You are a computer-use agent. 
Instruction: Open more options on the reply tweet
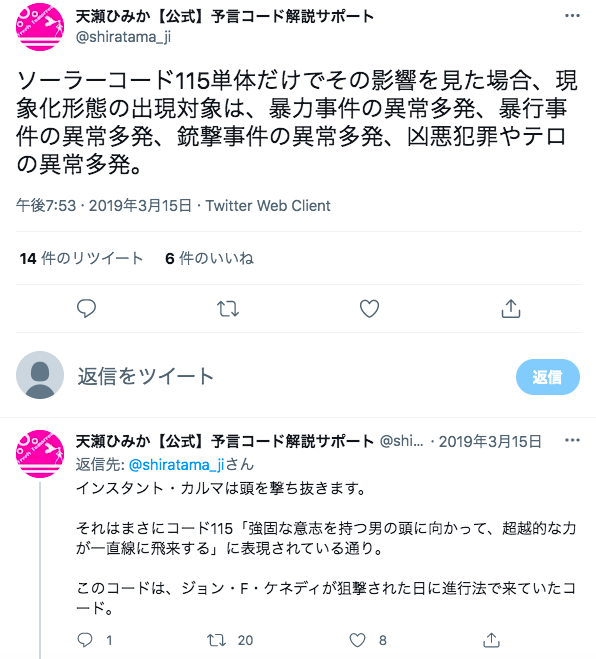coord(572,440)
